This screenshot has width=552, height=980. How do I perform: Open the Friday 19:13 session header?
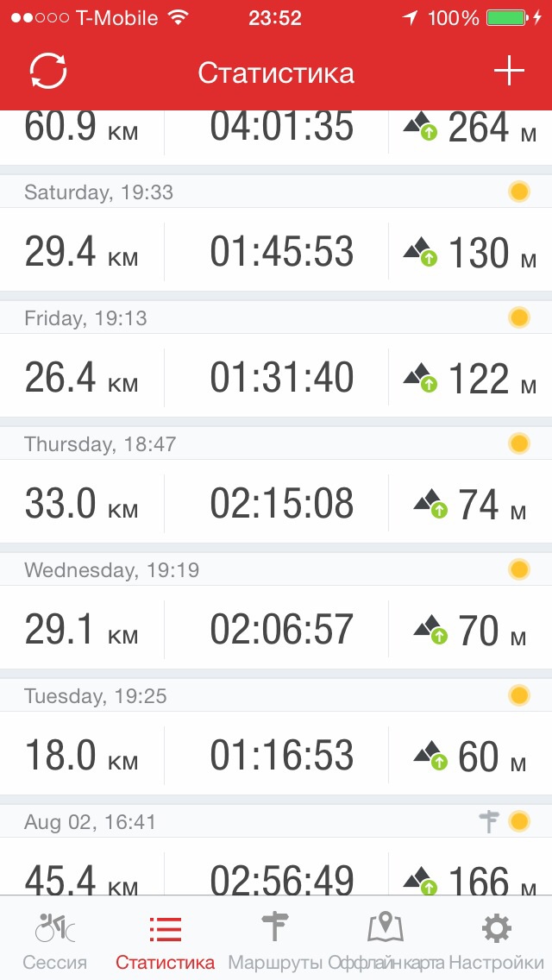click(x=86, y=318)
